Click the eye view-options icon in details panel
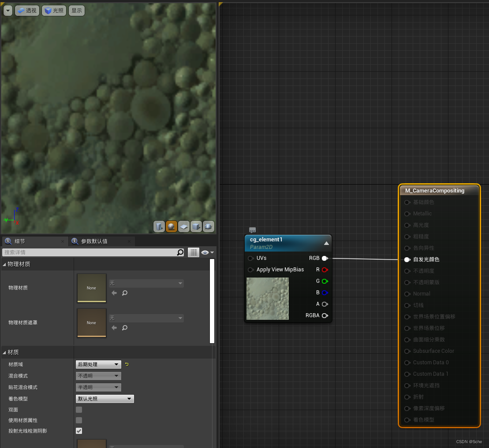The image size is (489, 448). (x=205, y=252)
